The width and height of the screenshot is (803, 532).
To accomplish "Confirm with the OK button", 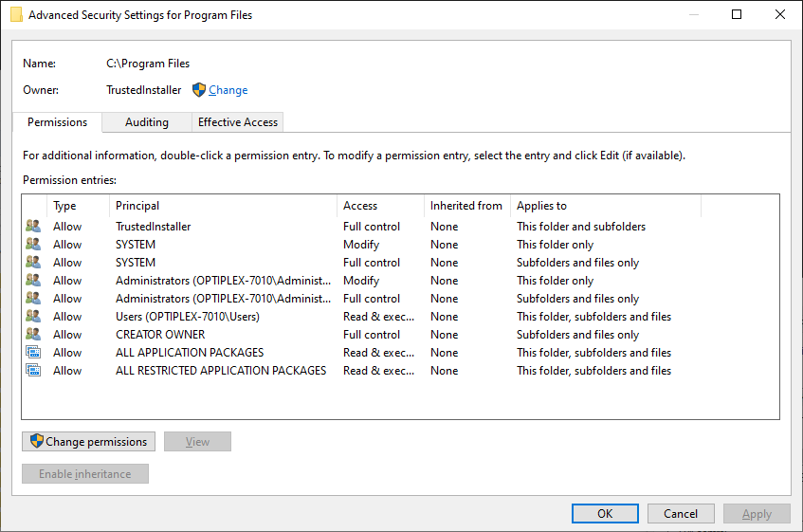I will [x=605, y=514].
